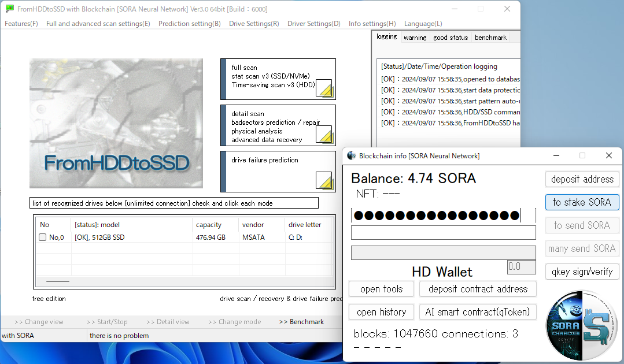Minimize the Blockchain info window
The width and height of the screenshot is (624, 364).
(556, 156)
